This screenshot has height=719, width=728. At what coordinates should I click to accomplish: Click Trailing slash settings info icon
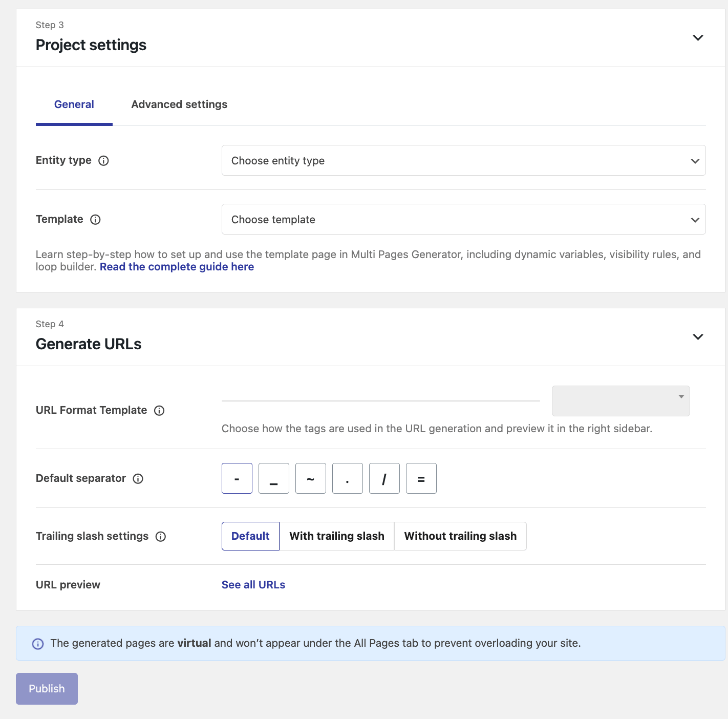(x=161, y=537)
